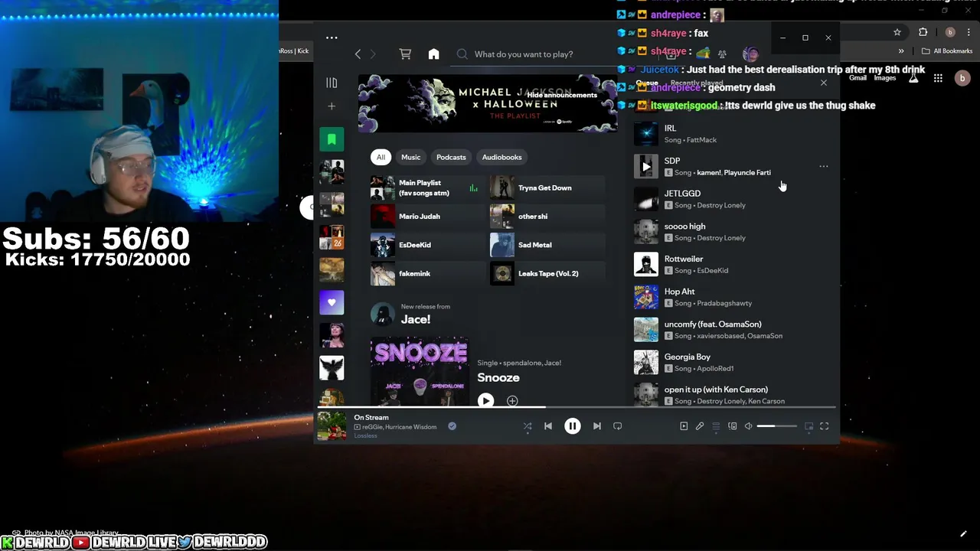
Task: Click the On Stream track title
Action: [x=371, y=418]
